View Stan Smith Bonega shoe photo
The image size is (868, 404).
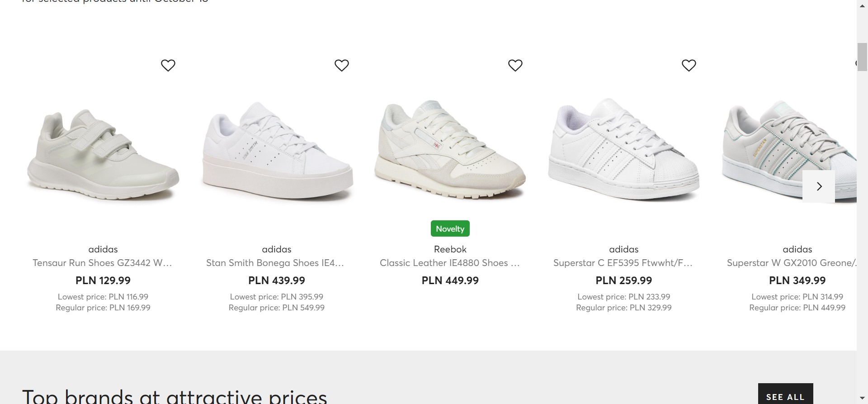277,152
